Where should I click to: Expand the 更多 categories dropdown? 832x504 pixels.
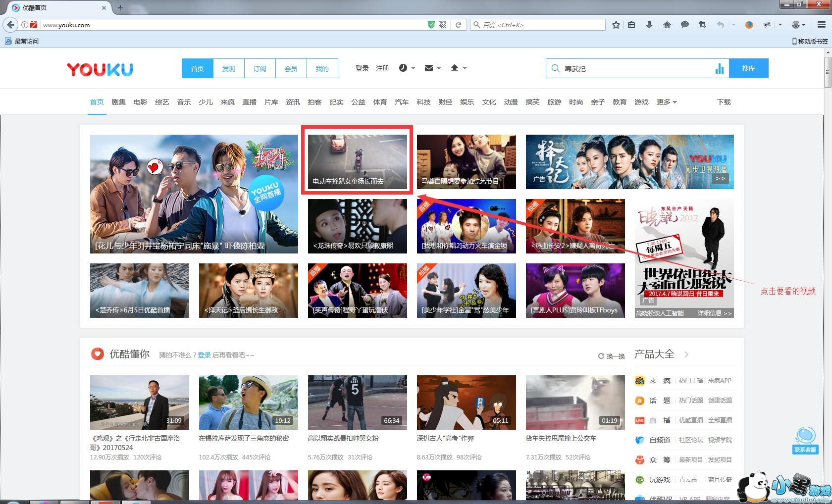point(666,102)
